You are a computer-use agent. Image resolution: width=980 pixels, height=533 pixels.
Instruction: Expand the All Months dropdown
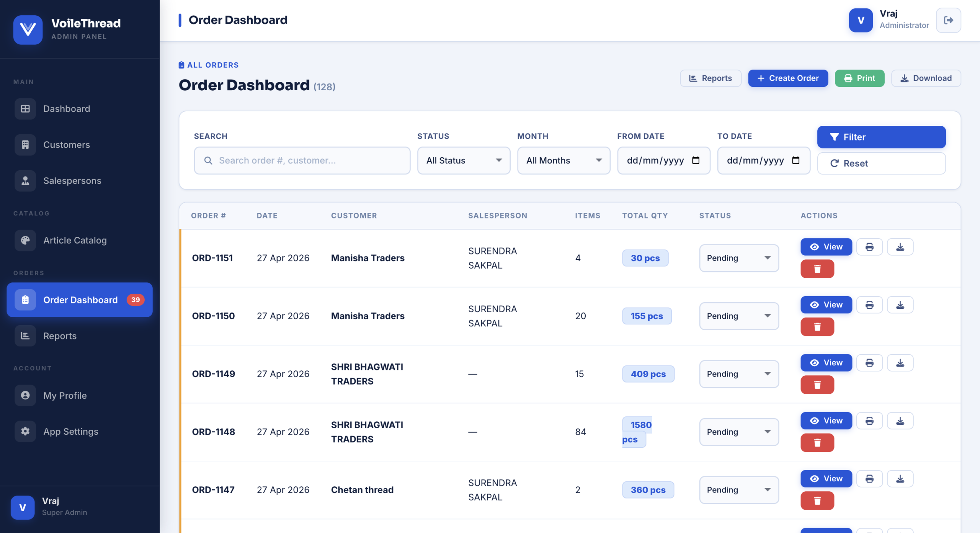(563, 160)
